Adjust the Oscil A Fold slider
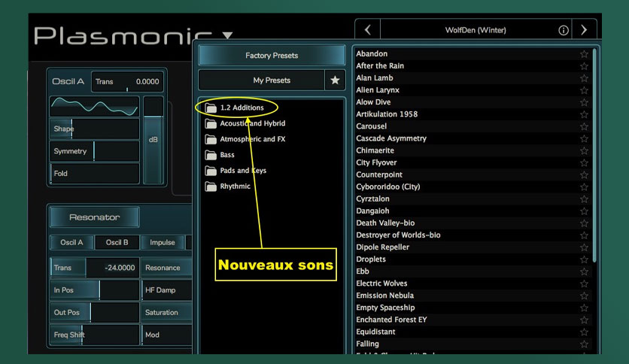The height and width of the screenshot is (364, 629). (94, 174)
